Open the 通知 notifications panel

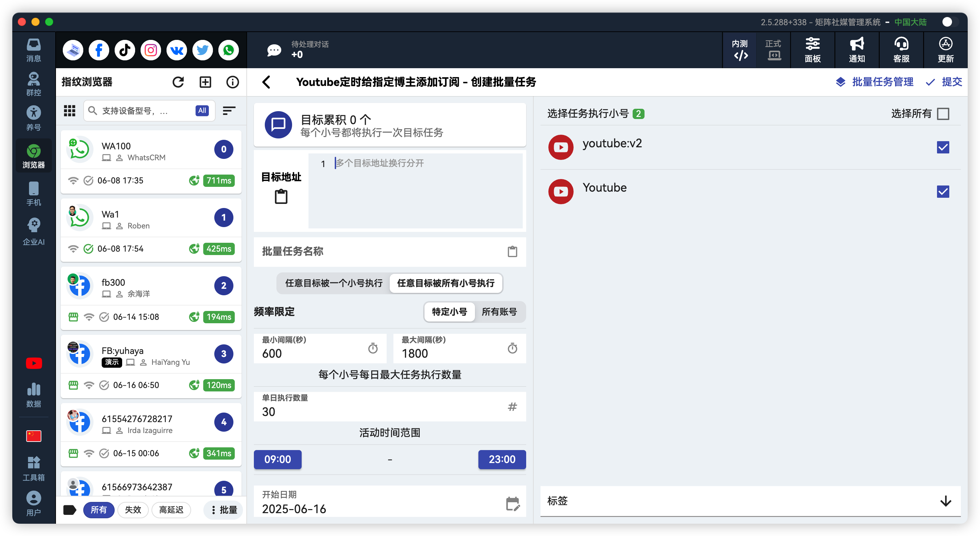(857, 50)
